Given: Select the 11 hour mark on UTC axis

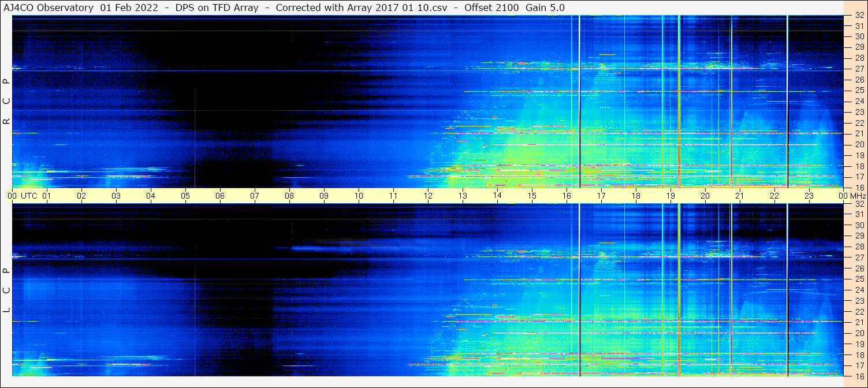Looking at the screenshot, I should pyautogui.click(x=393, y=196).
